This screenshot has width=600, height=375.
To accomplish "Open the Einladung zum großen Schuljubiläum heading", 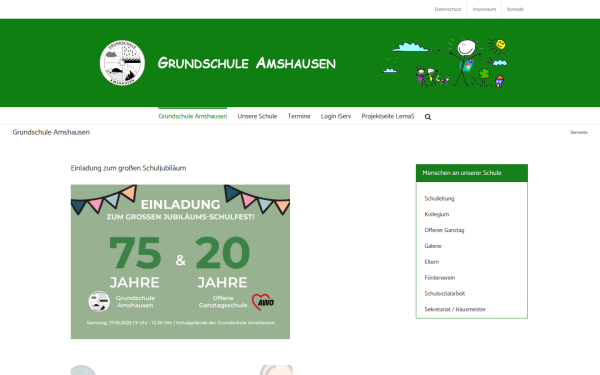I will click(128, 168).
